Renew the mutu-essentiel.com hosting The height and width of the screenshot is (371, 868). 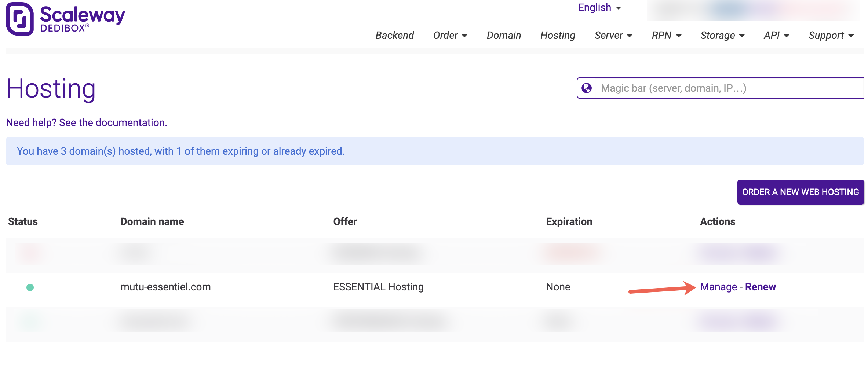tap(760, 287)
